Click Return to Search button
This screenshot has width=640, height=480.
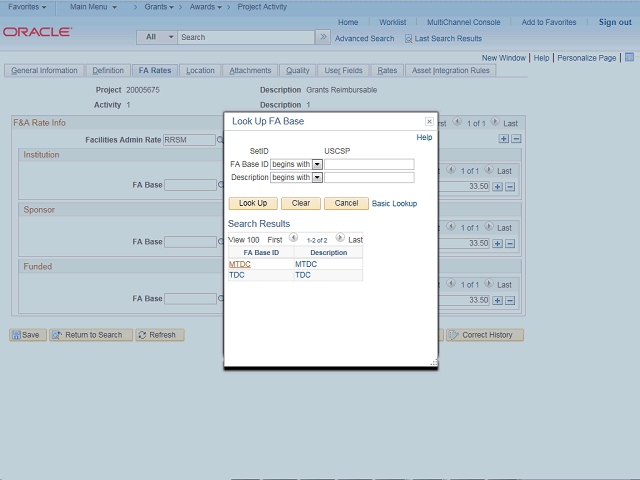point(91,335)
